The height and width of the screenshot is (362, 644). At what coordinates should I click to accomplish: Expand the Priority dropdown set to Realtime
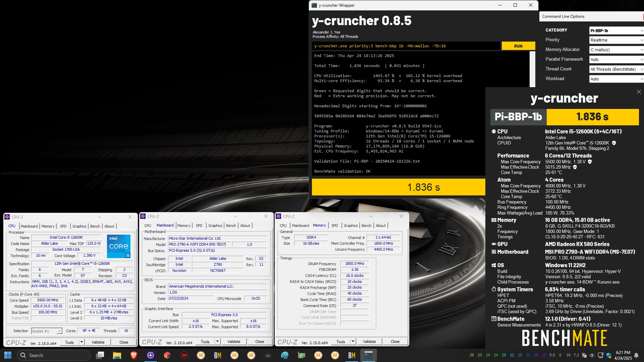pyautogui.click(x=616, y=40)
